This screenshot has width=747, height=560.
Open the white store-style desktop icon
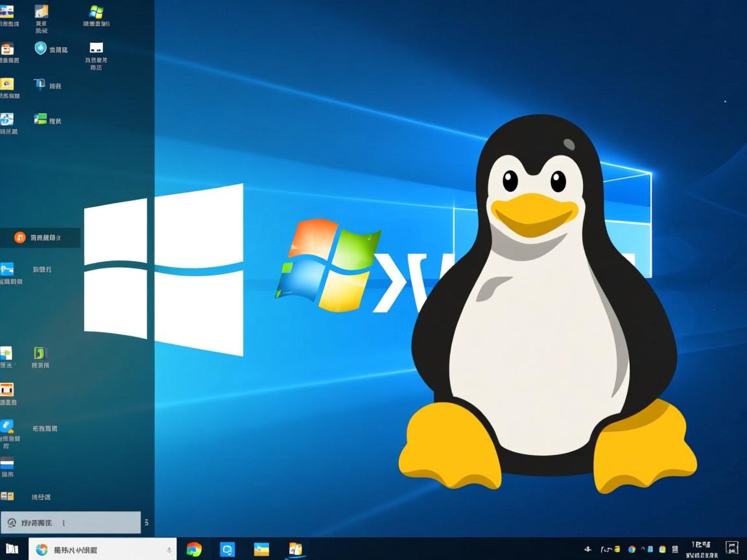click(96, 49)
